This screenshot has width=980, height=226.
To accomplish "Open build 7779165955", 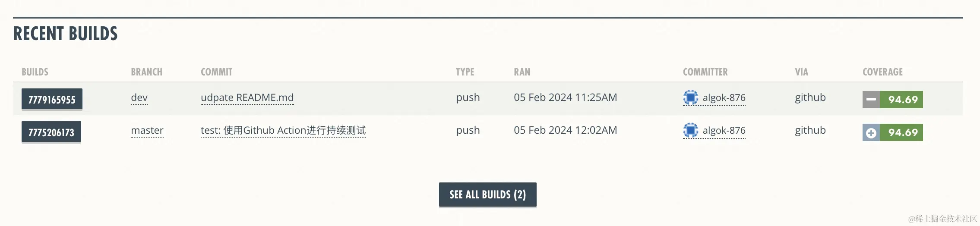I will tap(52, 100).
